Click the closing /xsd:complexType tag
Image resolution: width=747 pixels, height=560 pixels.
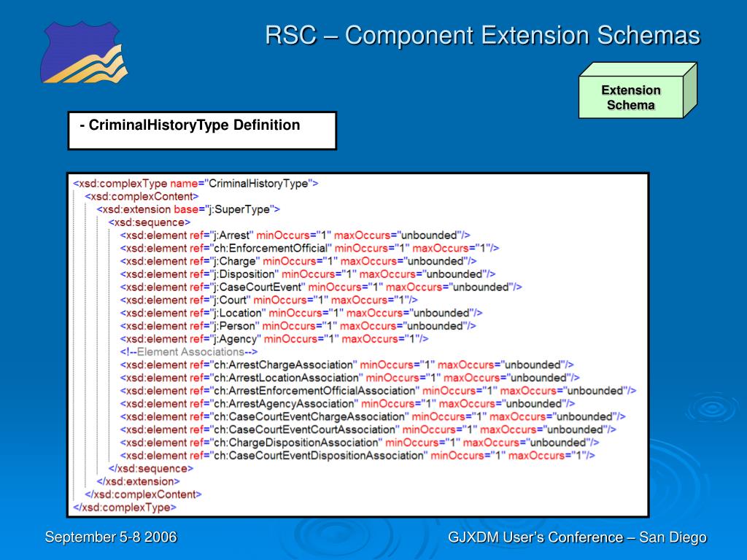[125, 507]
